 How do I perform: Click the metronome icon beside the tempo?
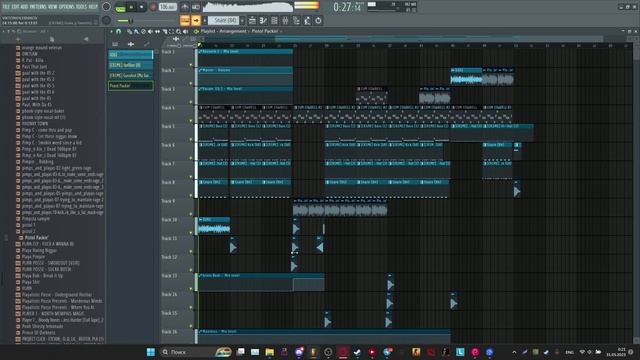tap(184, 7)
